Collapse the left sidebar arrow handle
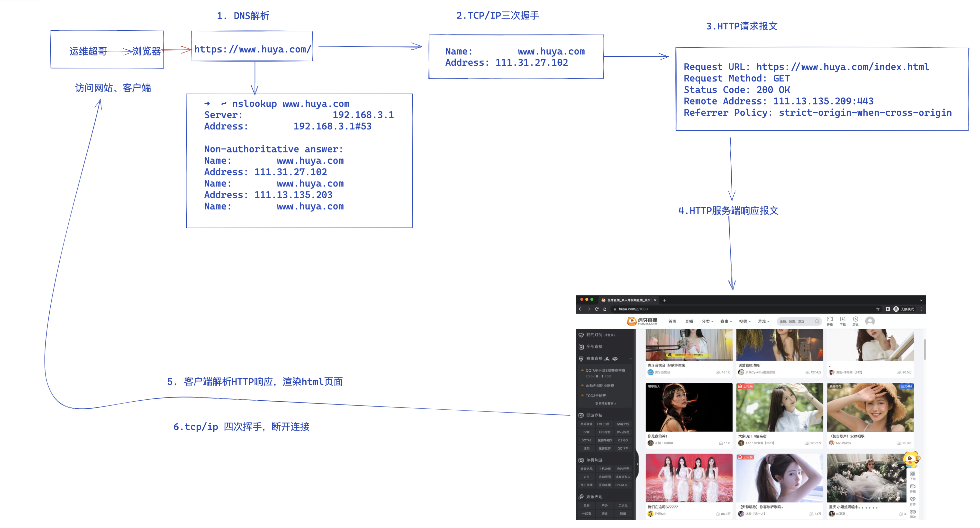This screenshot has width=980, height=528. coord(637,464)
